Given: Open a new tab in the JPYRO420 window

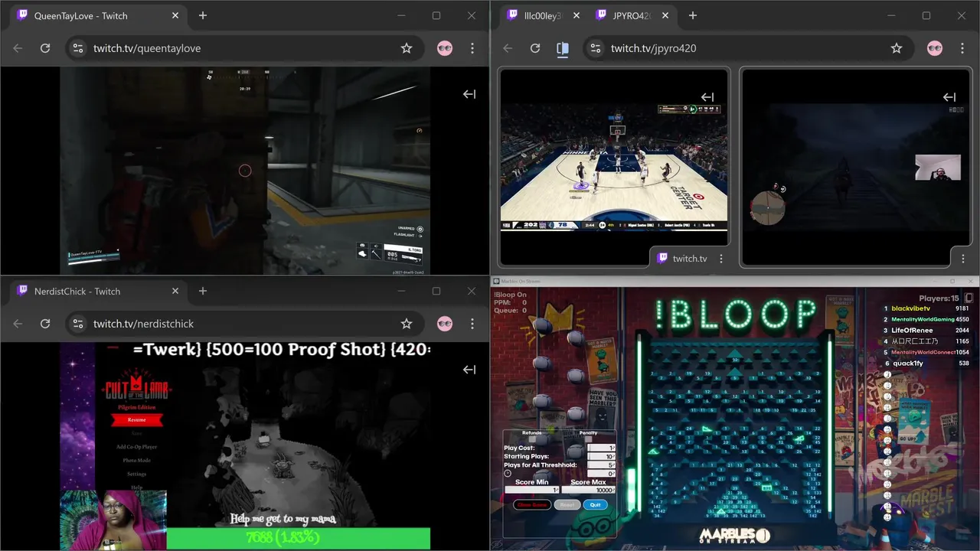Looking at the screenshot, I should pyautogui.click(x=693, y=15).
